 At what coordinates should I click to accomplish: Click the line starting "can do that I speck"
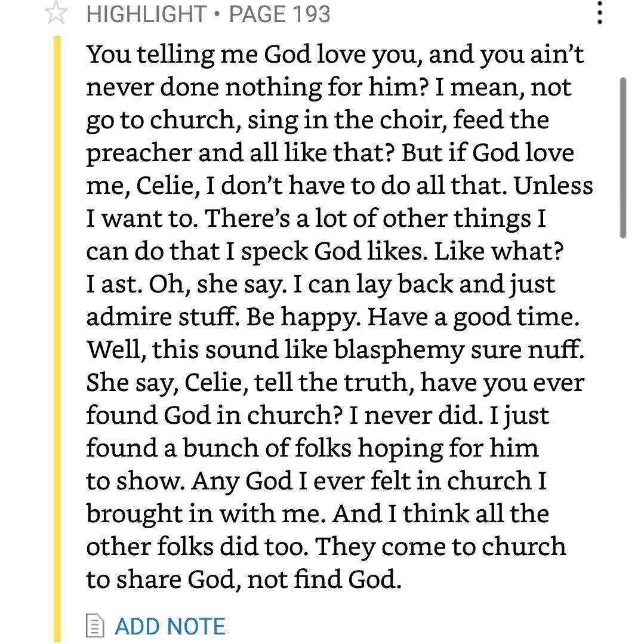point(325,251)
